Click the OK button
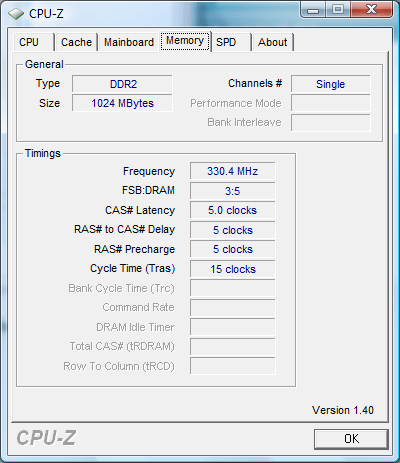This screenshot has width=400, height=463. [351, 439]
